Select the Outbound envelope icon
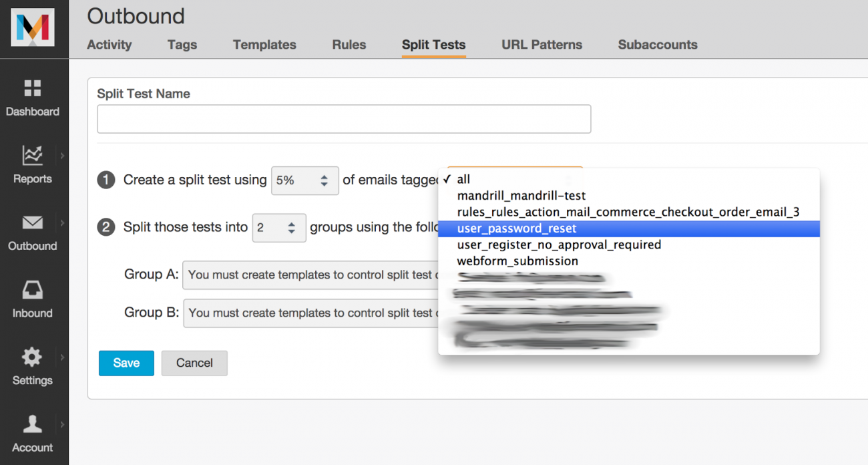This screenshot has height=465, width=868. pyautogui.click(x=32, y=223)
